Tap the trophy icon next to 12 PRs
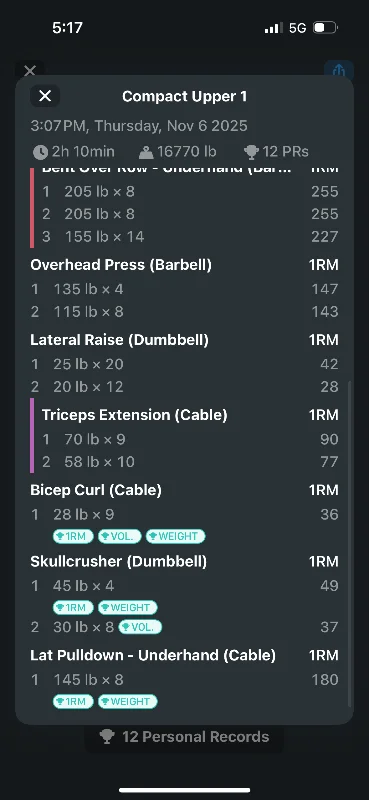This screenshot has height=800, width=369. 252,152
